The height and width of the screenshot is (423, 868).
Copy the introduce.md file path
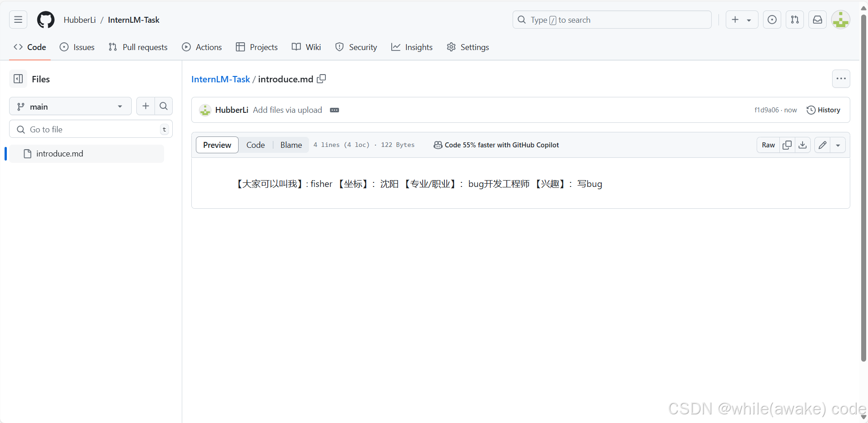pyautogui.click(x=321, y=79)
